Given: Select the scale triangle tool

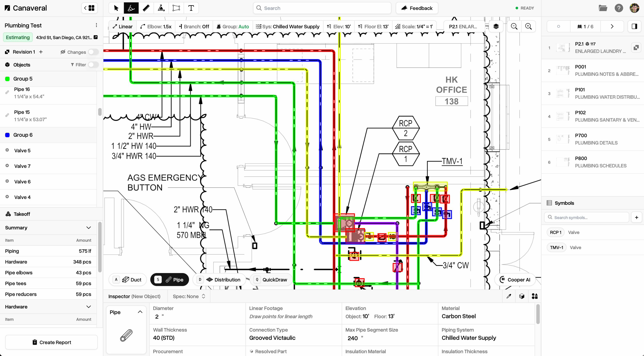Looking at the screenshot, I should tap(161, 8).
